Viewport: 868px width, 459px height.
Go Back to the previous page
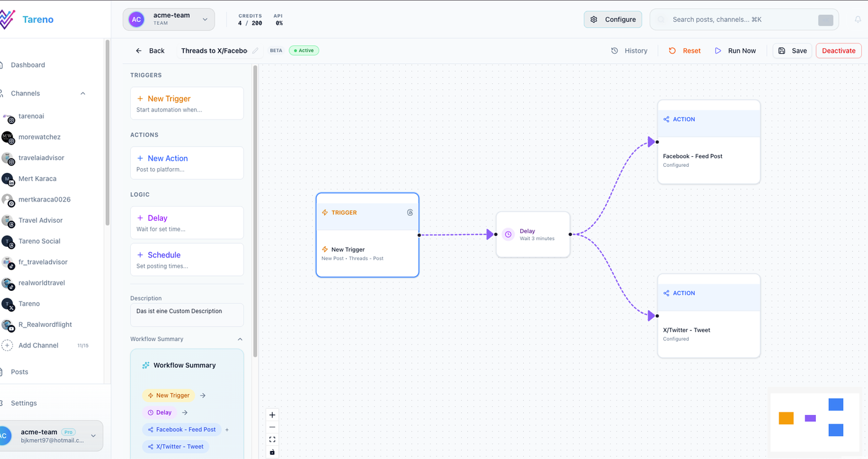[x=150, y=51]
